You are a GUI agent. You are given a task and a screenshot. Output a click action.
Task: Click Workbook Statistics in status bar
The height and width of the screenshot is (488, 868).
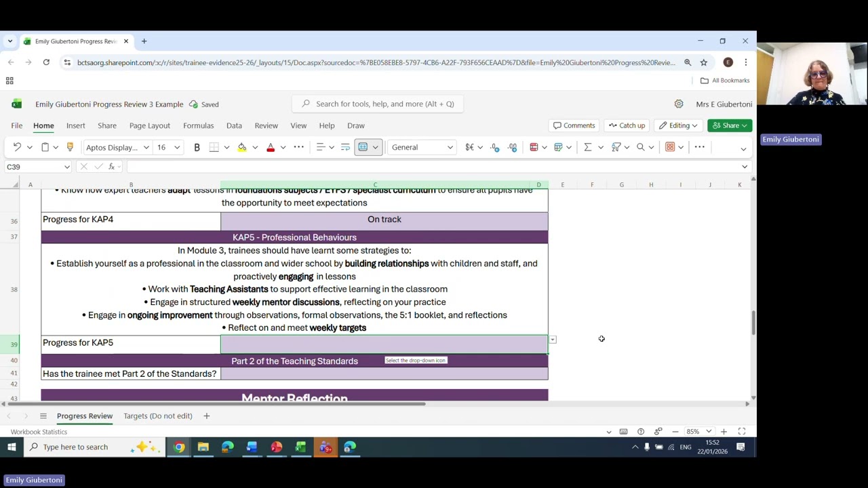click(39, 432)
